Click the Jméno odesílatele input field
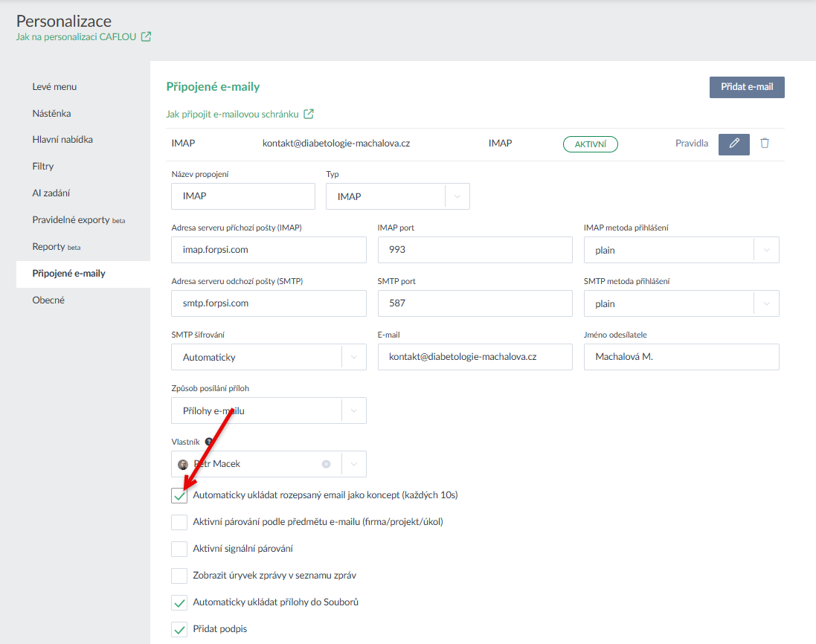The height and width of the screenshot is (644, 816). click(681, 358)
